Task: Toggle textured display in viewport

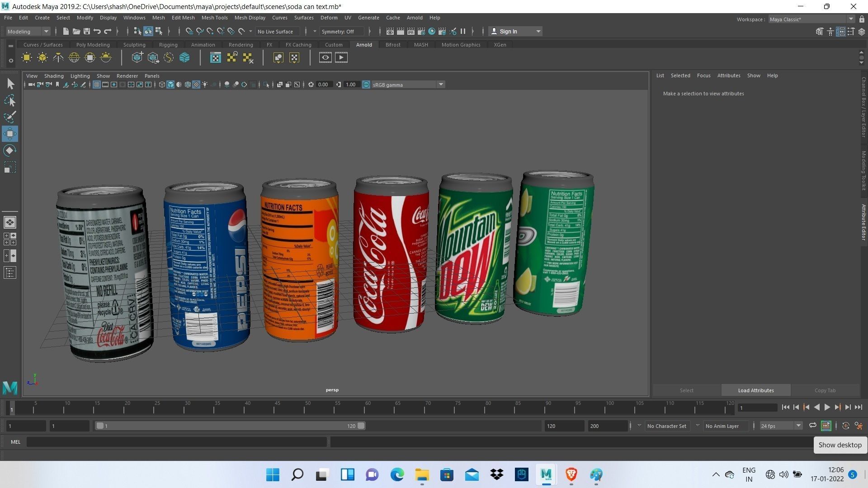Action: (196, 84)
